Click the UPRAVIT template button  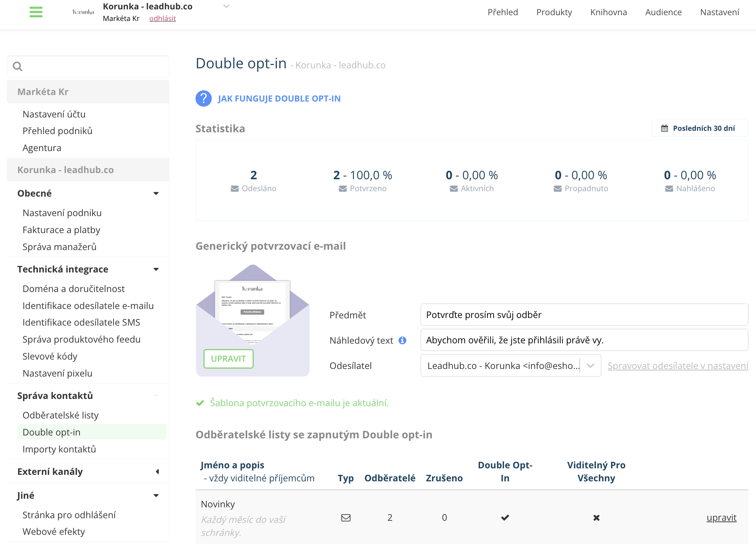(x=228, y=359)
